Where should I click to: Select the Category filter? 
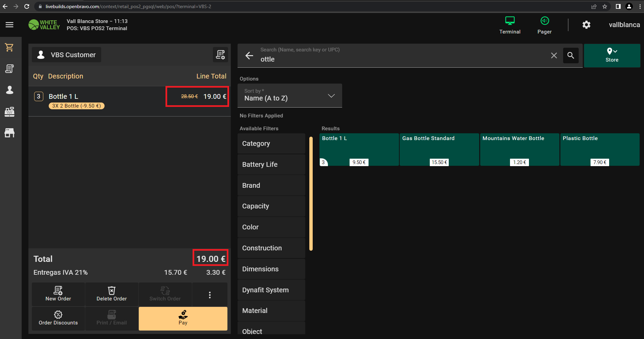pos(271,143)
